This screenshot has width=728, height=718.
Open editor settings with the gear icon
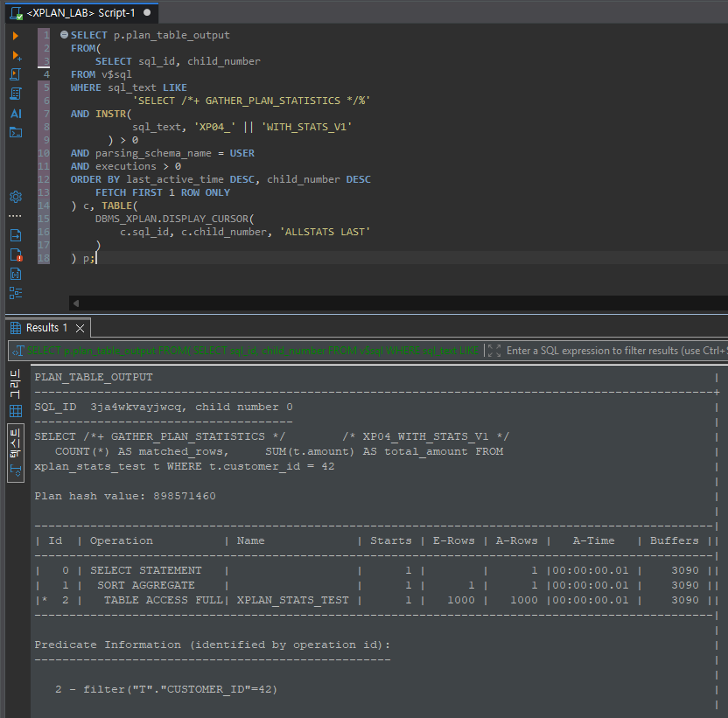coord(16,197)
